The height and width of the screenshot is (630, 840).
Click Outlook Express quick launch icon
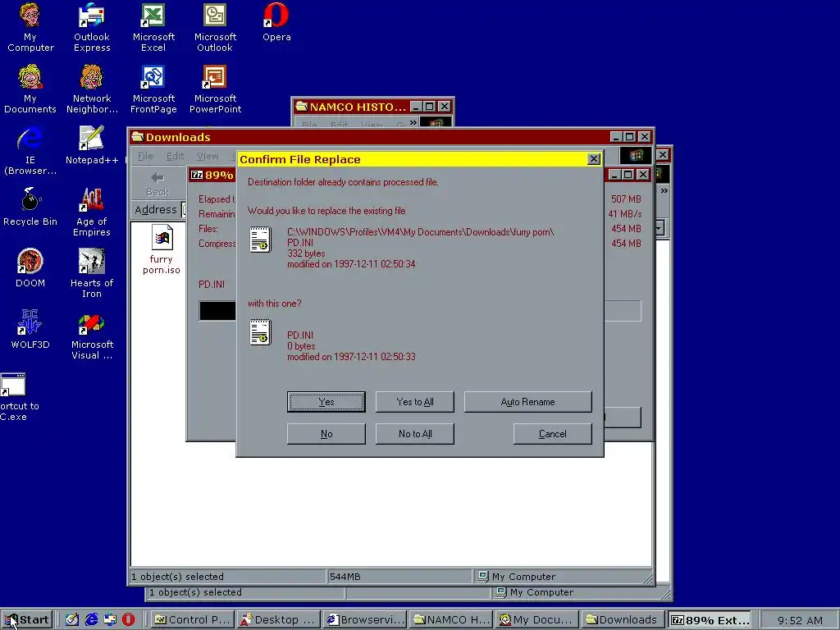coord(110,620)
